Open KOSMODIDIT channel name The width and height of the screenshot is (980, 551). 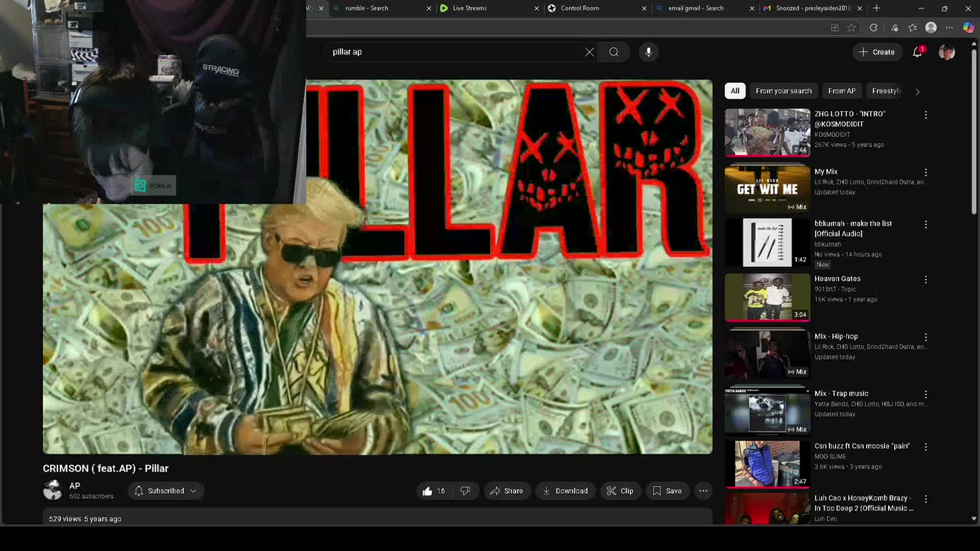tap(831, 135)
